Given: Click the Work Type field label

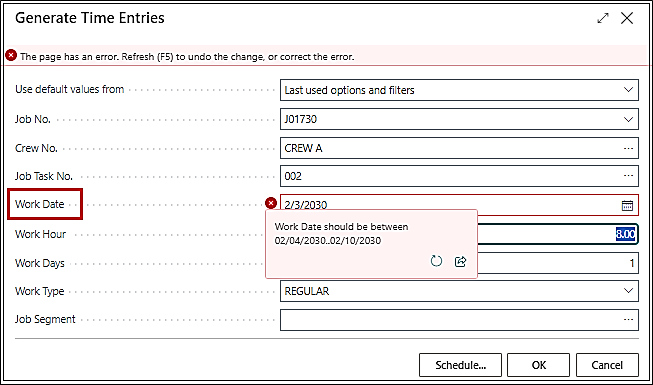Looking at the screenshot, I should (40, 291).
